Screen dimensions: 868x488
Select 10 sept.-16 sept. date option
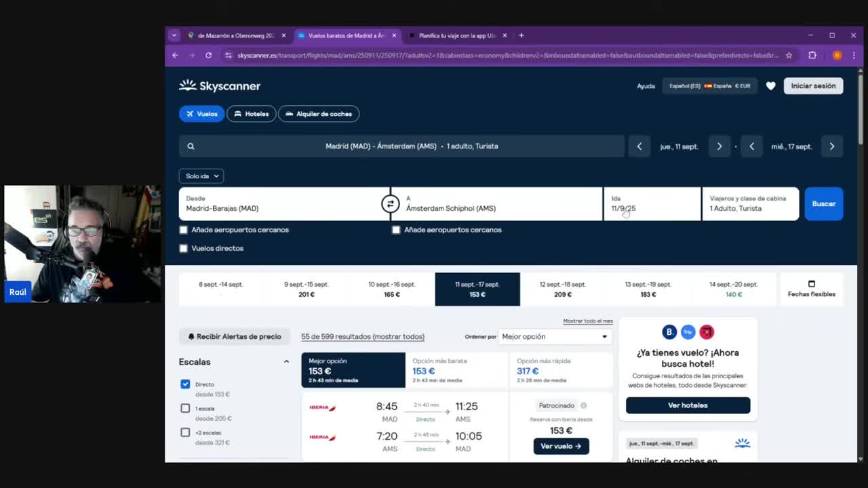(392, 289)
